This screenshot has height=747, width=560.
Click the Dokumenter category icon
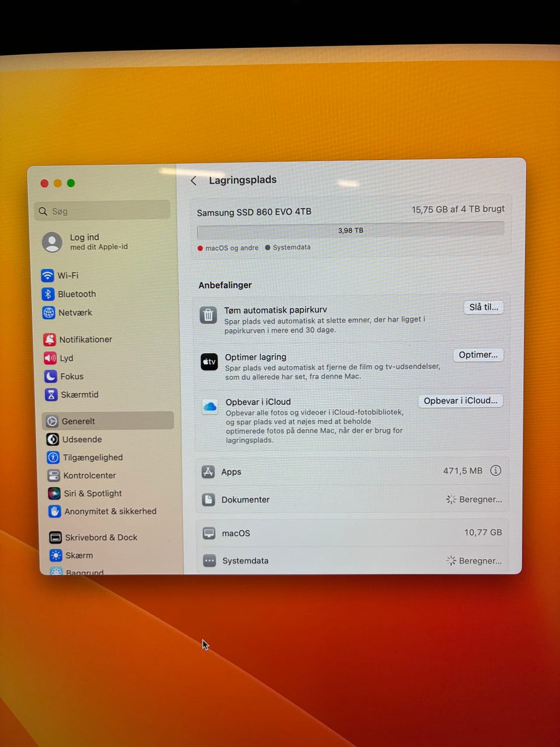click(209, 500)
